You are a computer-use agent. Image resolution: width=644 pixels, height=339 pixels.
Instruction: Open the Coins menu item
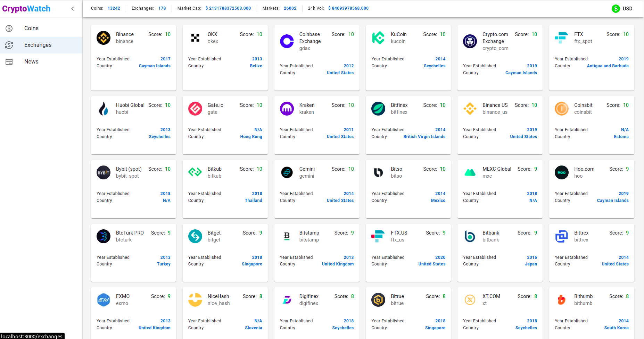[41, 28]
